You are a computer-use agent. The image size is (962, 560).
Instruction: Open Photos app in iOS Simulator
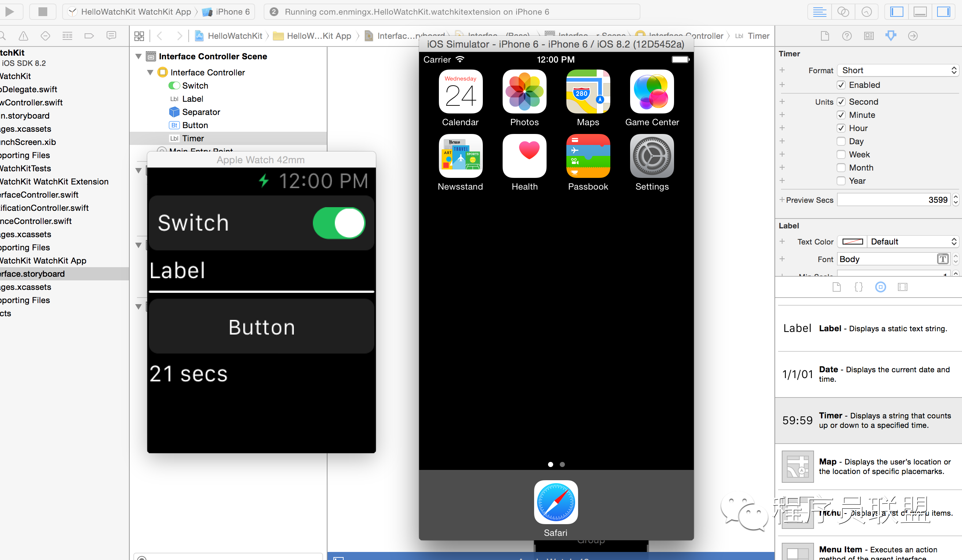pyautogui.click(x=524, y=92)
